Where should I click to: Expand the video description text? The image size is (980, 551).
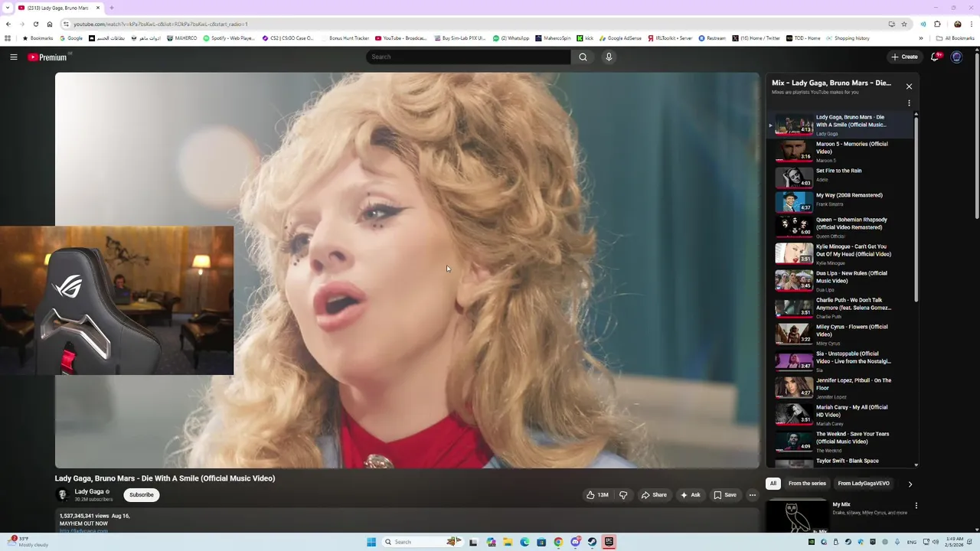coord(407,523)
